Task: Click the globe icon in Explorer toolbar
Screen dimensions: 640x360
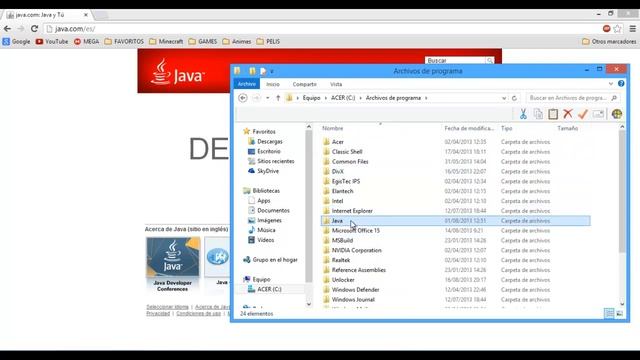Action: tap(617, 114)
